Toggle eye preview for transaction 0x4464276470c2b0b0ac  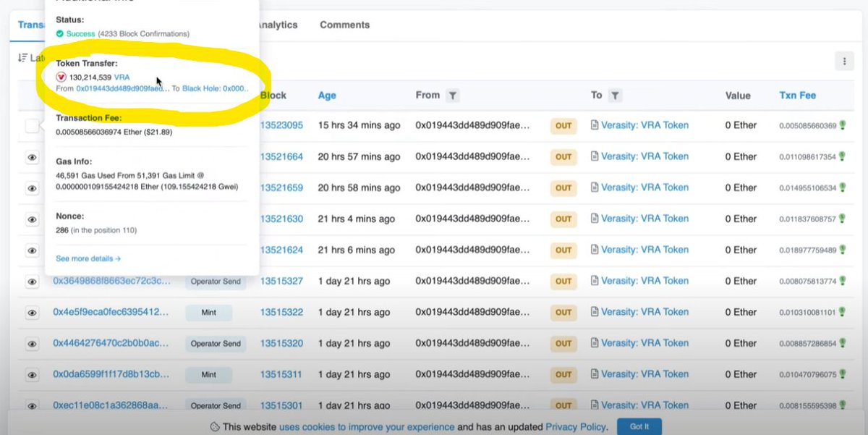tap(32, 344)
